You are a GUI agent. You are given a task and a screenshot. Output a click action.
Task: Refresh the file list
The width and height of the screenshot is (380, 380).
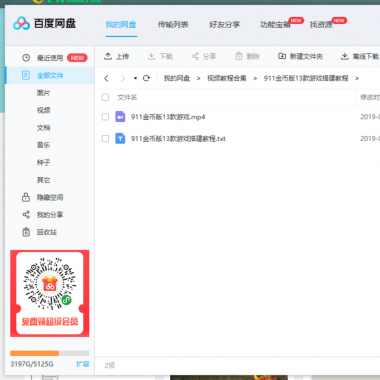(x=146, y=78)
